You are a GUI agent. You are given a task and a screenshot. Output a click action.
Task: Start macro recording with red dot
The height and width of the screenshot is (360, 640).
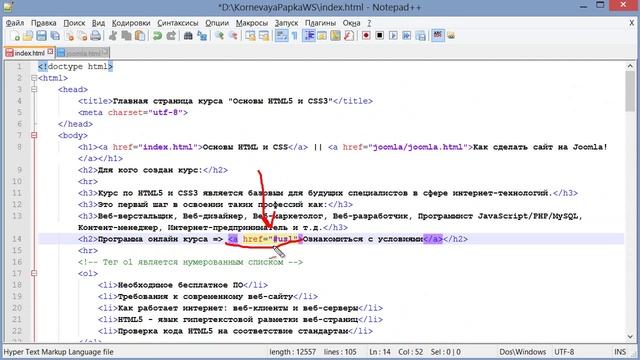point(366,36)
